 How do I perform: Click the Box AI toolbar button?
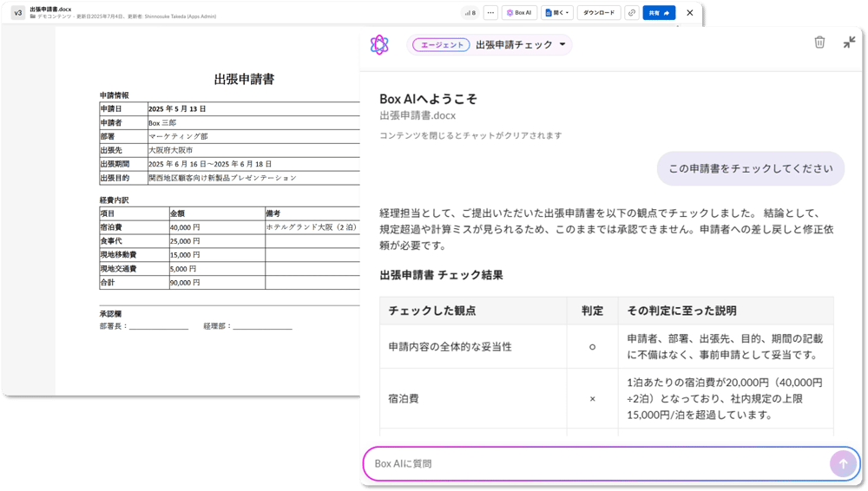pyautogui.click(x=519, y=13)
